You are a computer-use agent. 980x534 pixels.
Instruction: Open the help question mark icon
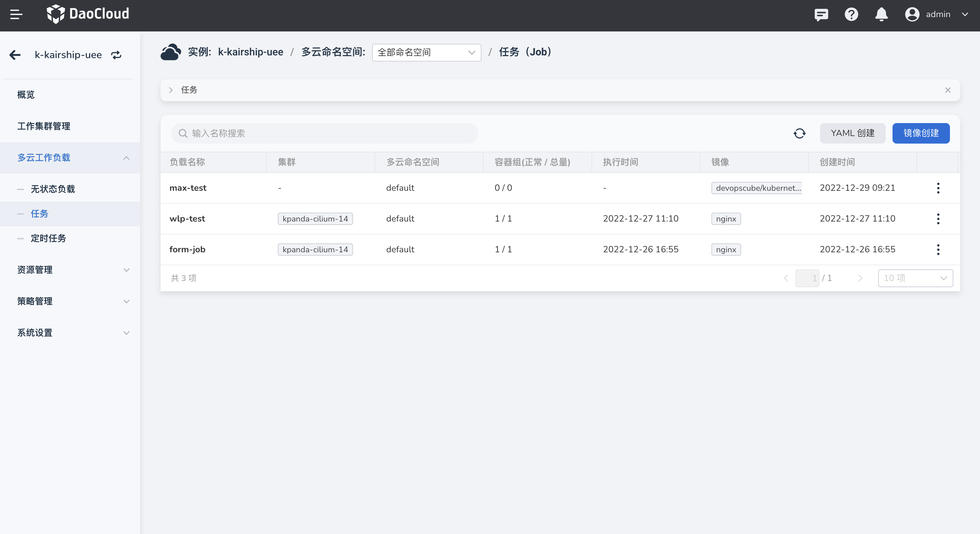(851, 14)
